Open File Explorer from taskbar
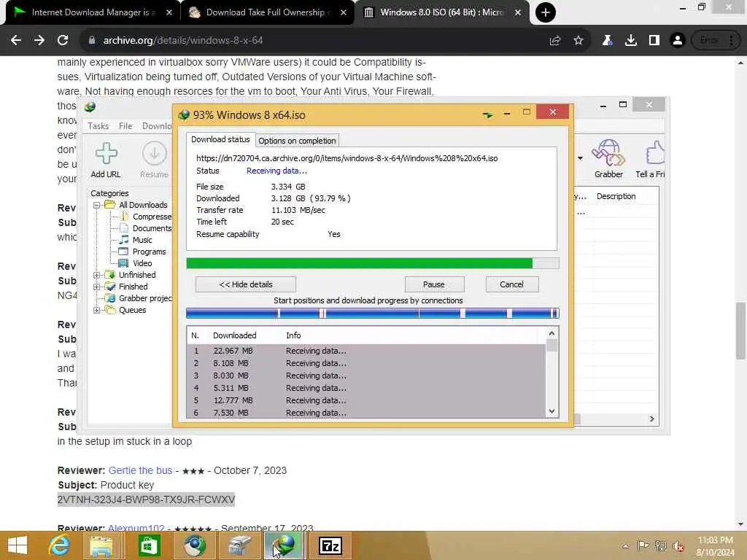The width and height of the screenshot is (747, 560). point(101,545)
